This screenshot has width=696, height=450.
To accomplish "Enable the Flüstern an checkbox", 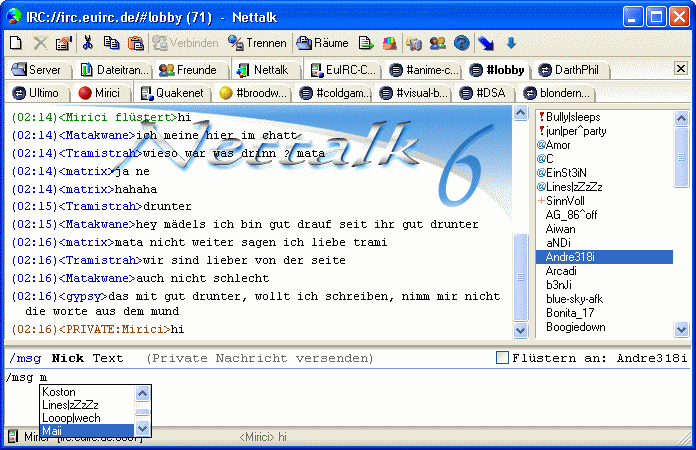I will point(502,357).
